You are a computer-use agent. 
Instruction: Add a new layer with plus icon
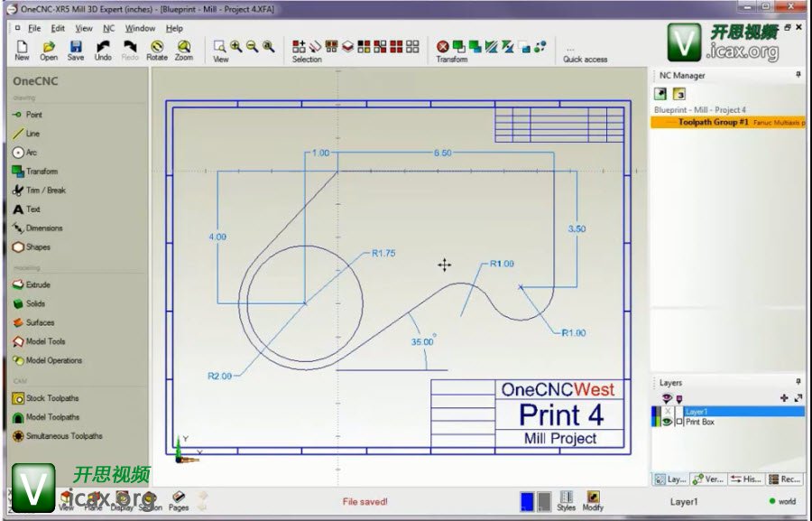tap(784, 398)
